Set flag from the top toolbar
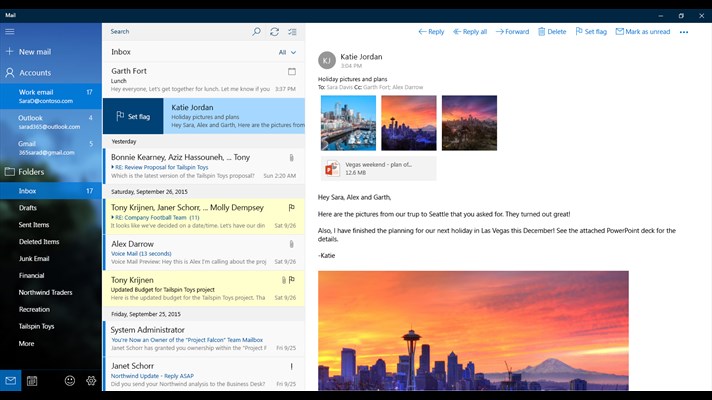Viewport: 712px width, 400px height. tap(591, 31)
